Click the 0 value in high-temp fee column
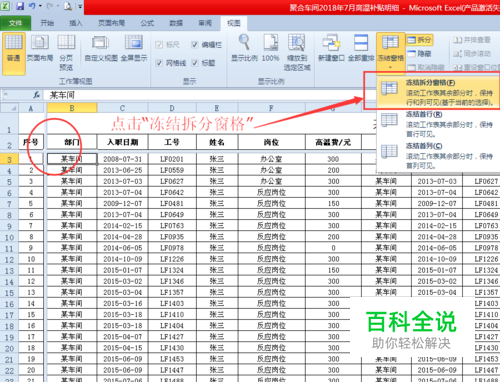This screenshot has height=382, width=500. pyautogui.click(x=333, y=248)
